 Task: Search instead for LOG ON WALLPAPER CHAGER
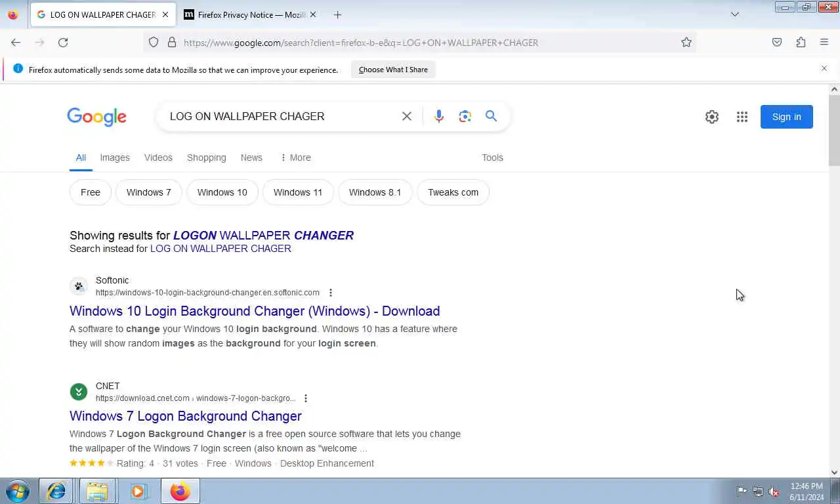pos(220,249)
